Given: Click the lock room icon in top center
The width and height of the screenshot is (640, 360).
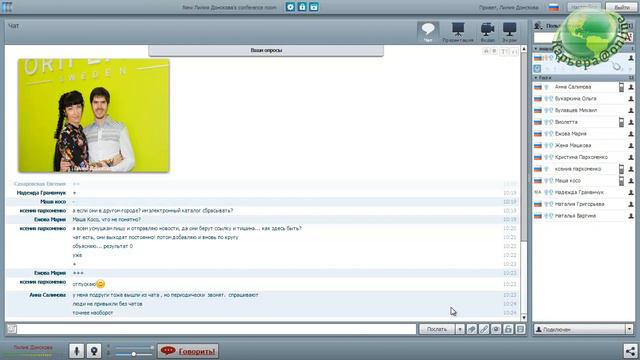Looking at the screenshot, I should click(x=302, y=7).
